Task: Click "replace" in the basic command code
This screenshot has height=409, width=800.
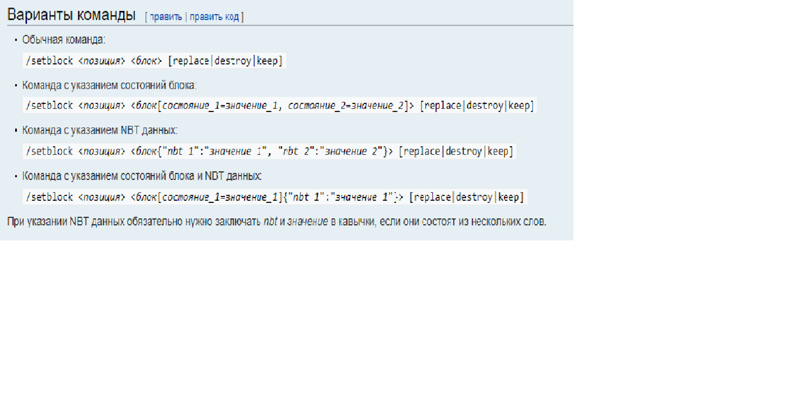Action: click(x=191, y=61)
